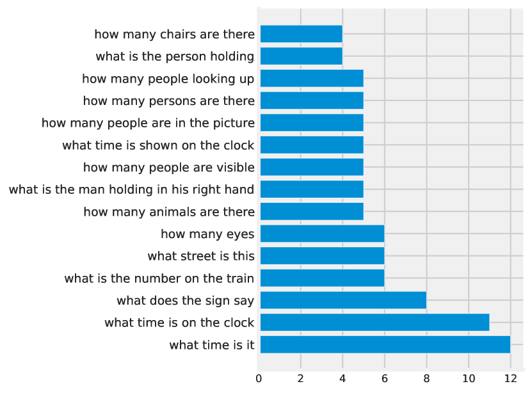The height and width of the screenshot is (393, 532).
Task: Click the 'what does the sign say' bar
Action: click(x=343, y=300)
